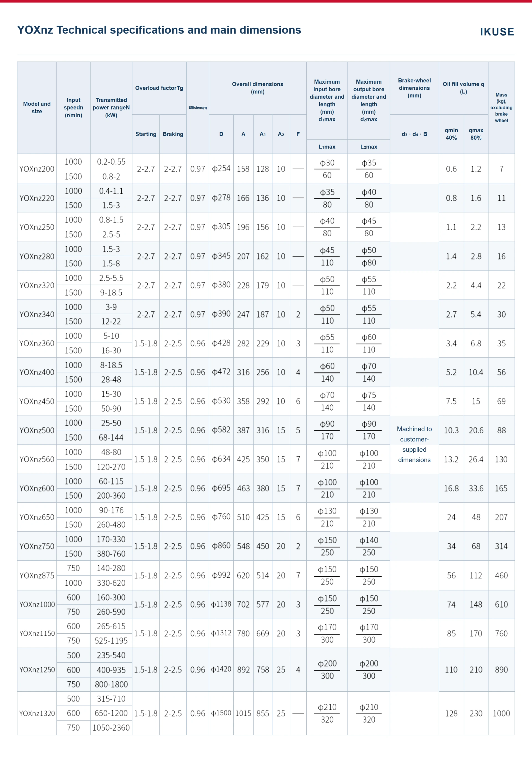Click the Model and size column header
The image size is (532, 762).
pos(37,108)
